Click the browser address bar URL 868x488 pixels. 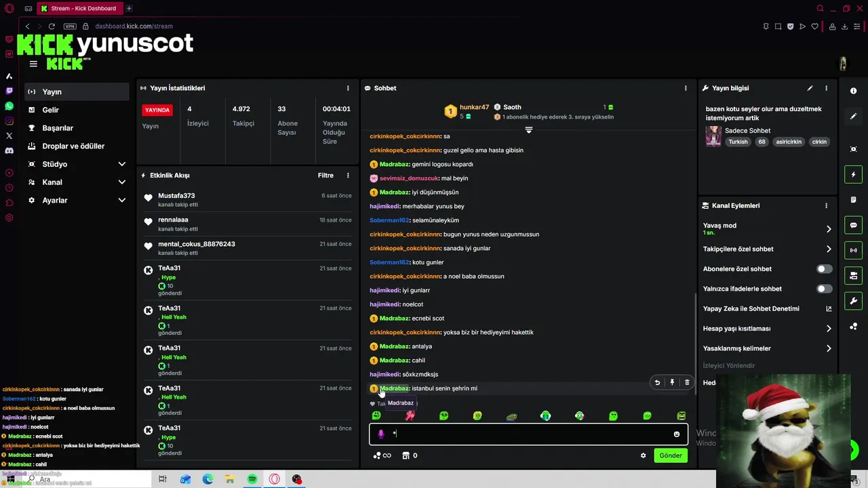click(x=134, y=26)
